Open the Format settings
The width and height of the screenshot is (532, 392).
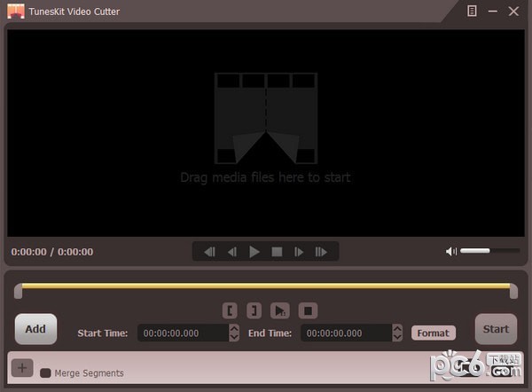(433, 333)
